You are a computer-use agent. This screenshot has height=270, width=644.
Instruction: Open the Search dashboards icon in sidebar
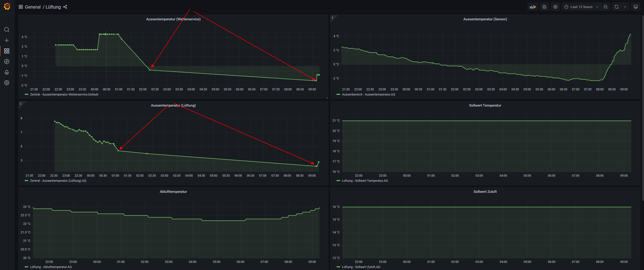(x=7, y=30)
